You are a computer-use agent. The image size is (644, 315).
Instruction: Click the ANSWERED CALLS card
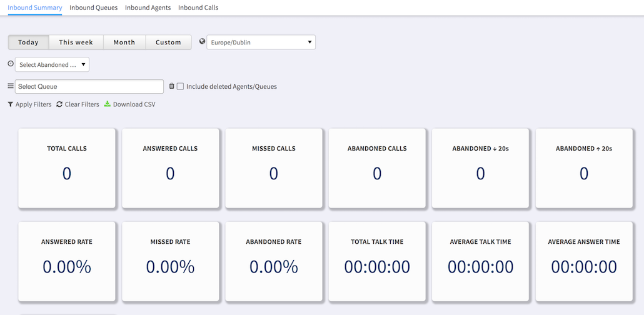coord(171,168)
